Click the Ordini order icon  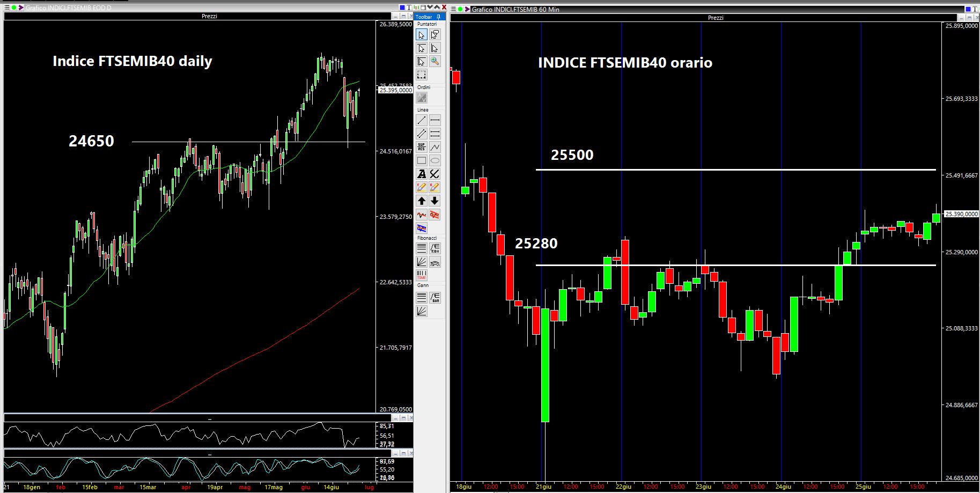(x=422, y=98)
